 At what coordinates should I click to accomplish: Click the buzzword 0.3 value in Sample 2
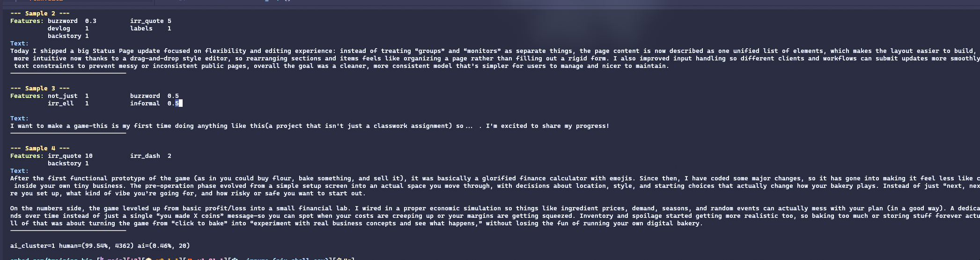(x=90, y=21)
